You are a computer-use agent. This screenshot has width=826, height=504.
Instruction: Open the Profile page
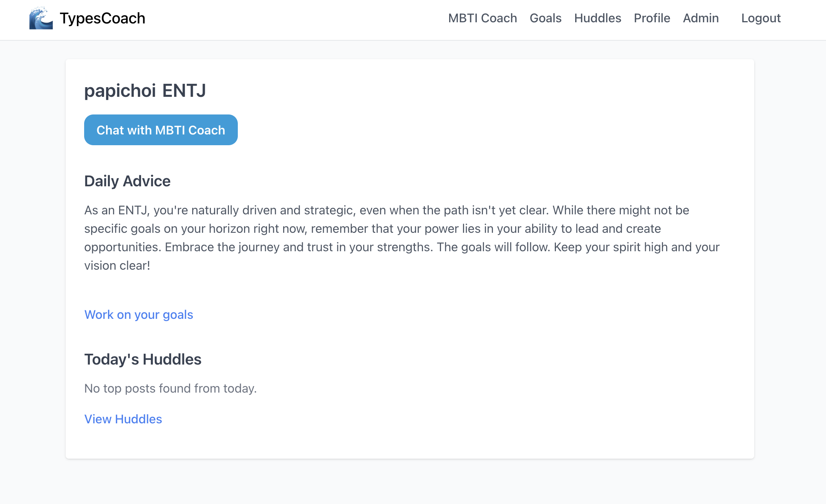pos(652,18)
